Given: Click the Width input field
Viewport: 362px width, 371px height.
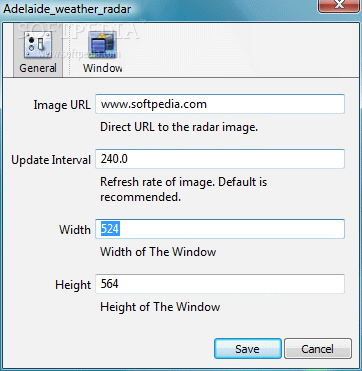Looking at the screenshot, I should [x=220, y=229].
